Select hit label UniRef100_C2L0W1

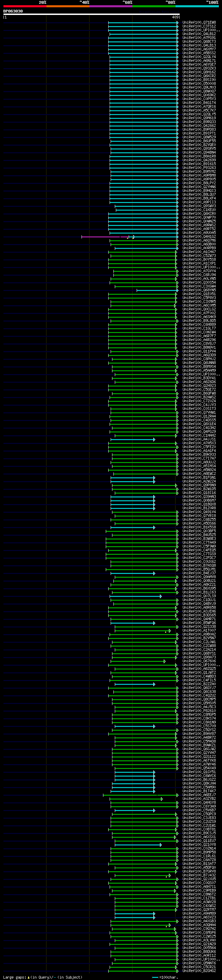[199, 642]
